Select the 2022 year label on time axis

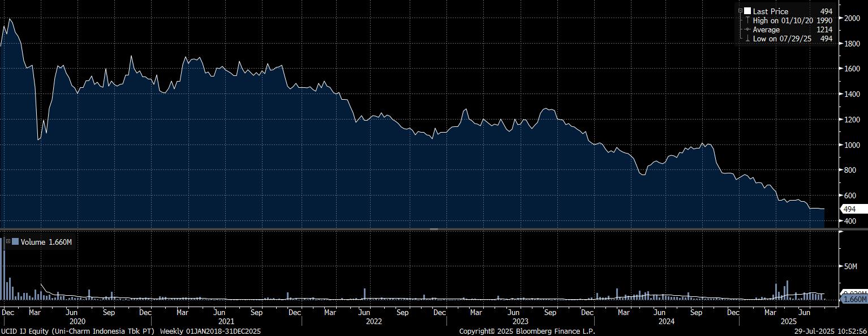point(374,321)
